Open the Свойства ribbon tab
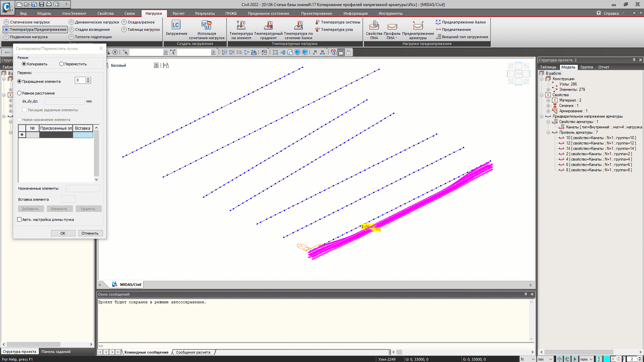Image resolution: width=644 pixels, height=362 pixels. (105, 13)
